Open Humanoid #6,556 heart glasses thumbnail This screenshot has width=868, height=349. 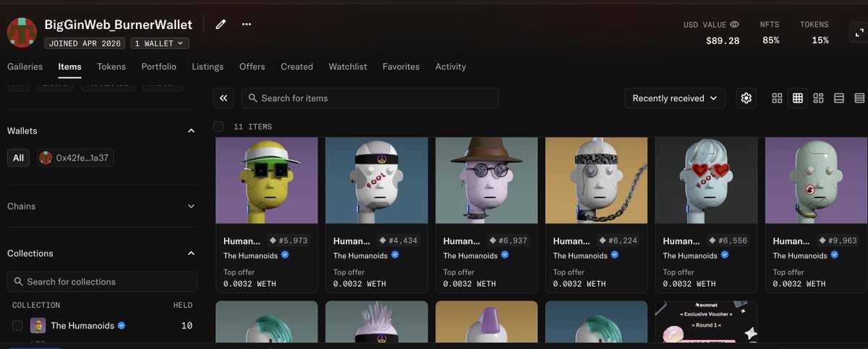pyautogui.click(x=706, y=180)
